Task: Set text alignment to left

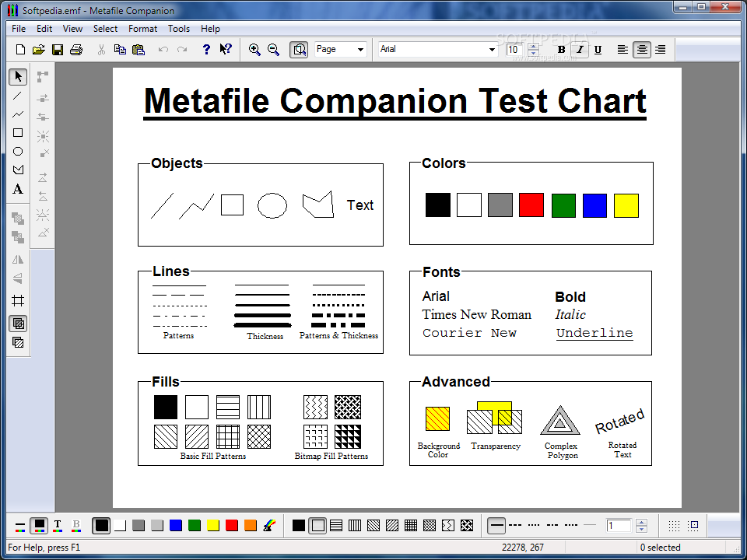Action: click(622, 50)
